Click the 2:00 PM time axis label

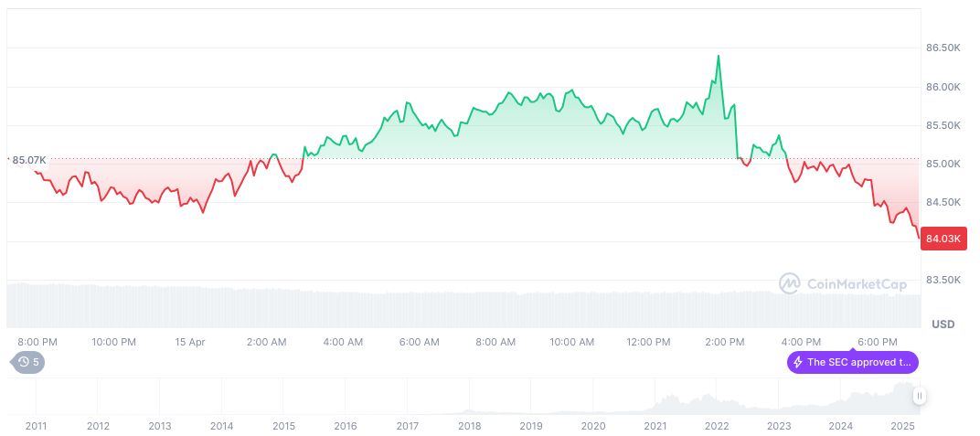click(x=724, y=342)
